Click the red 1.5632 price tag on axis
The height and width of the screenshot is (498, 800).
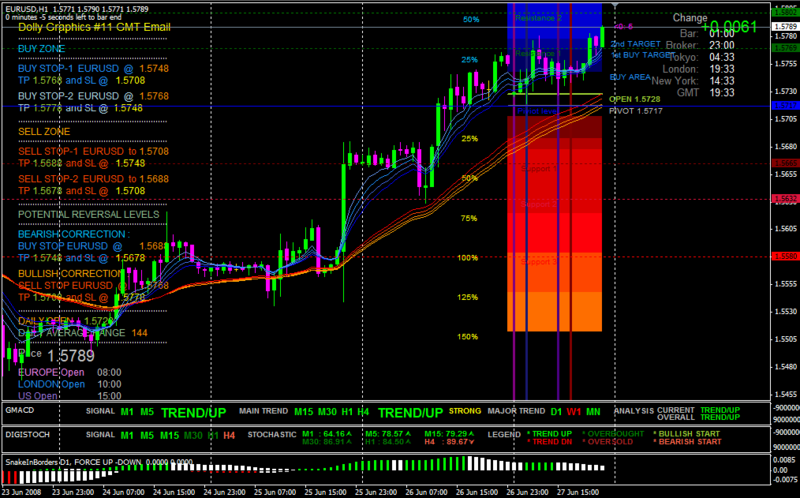[785, 199]
